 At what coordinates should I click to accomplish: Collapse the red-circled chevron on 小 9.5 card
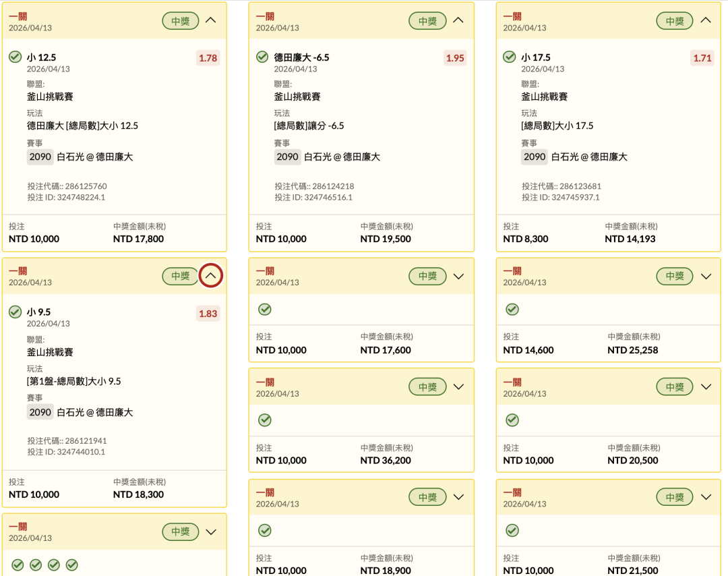click(x=211, y=276)
